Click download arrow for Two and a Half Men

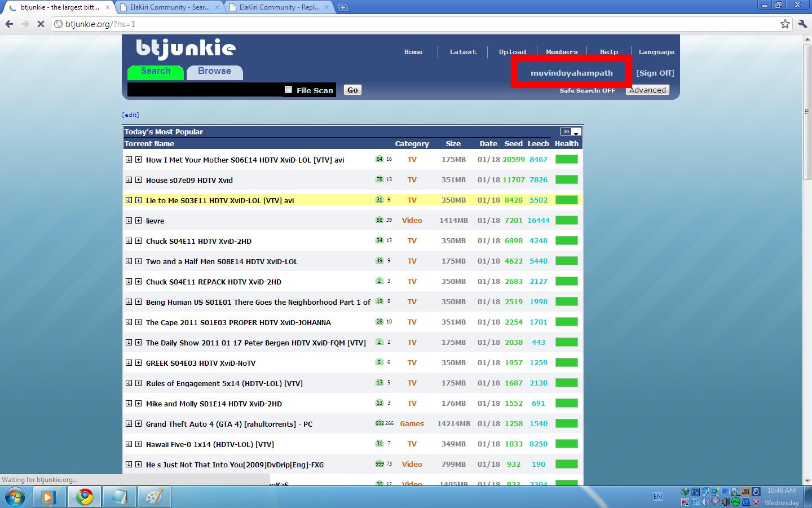click(x=129, y=261)
